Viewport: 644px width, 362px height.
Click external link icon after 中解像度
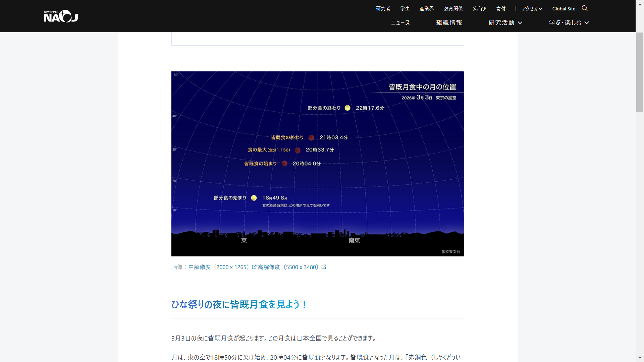[x=254, y=267]
